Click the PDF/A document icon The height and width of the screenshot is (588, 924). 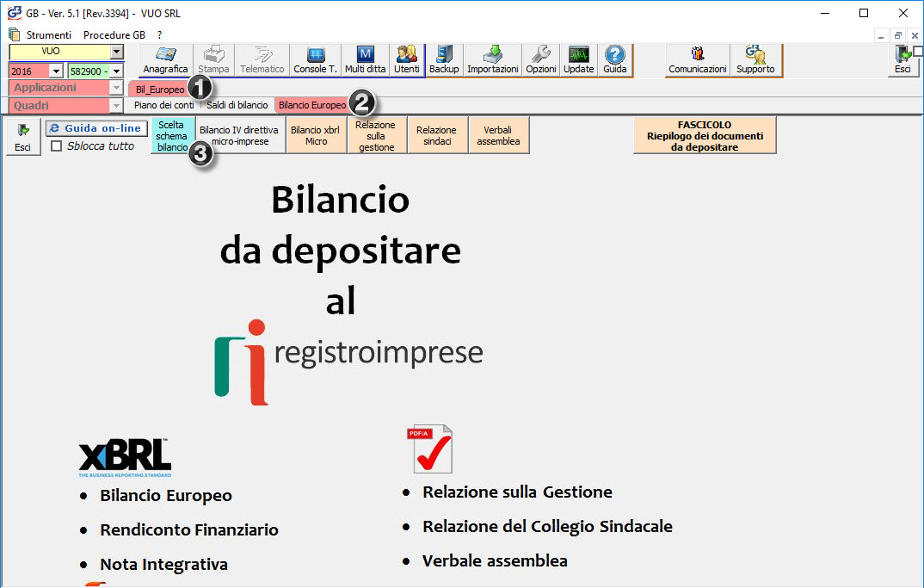(432, 449)
